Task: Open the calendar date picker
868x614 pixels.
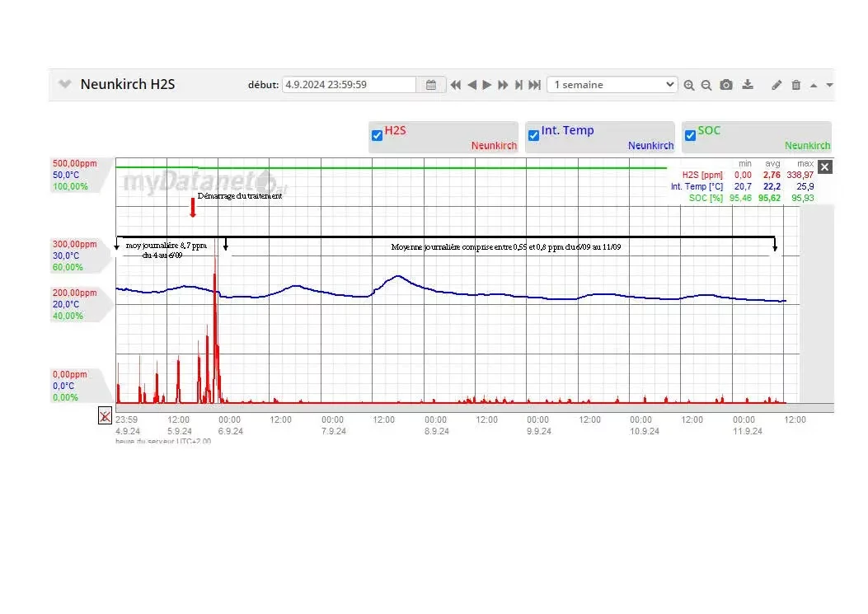Action: coord(431,85)
